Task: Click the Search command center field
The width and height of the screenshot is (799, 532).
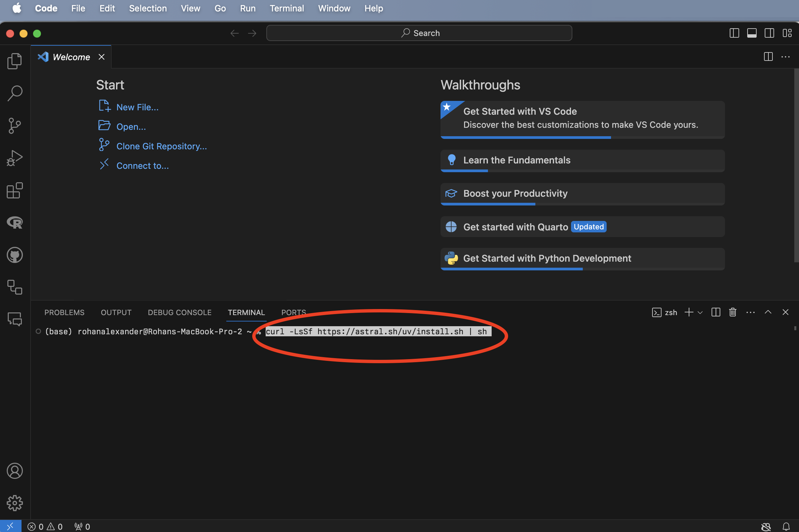Action: click(419, 33)
